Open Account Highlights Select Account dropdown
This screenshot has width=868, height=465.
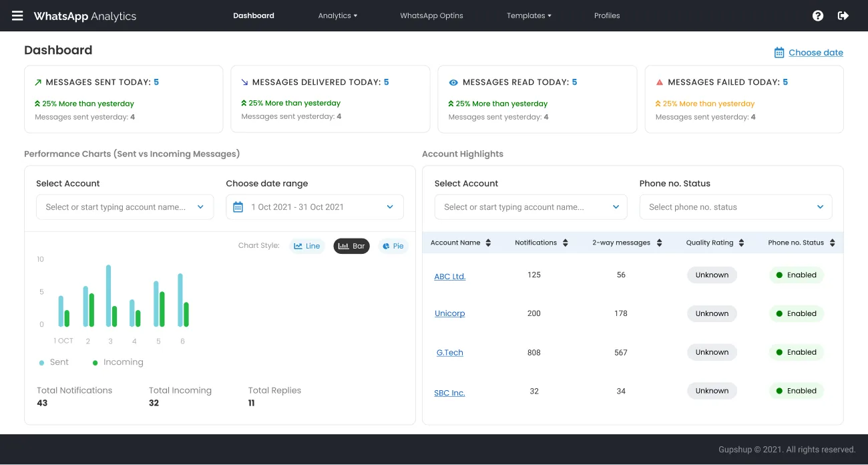point(531,207)
